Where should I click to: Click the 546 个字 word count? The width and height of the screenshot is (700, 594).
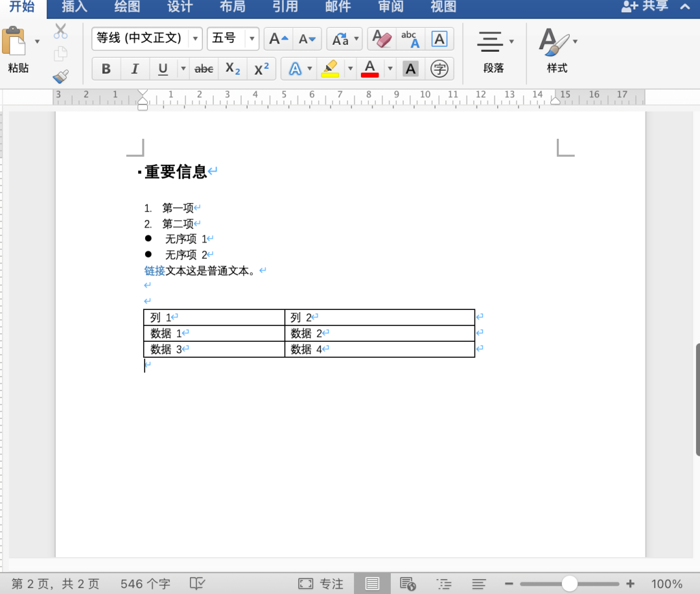coord(145,583)
